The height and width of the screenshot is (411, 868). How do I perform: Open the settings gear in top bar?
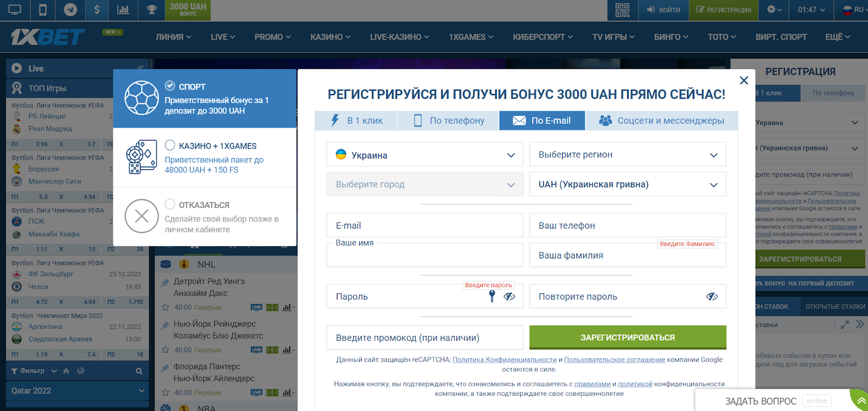[x=771, y=10]
